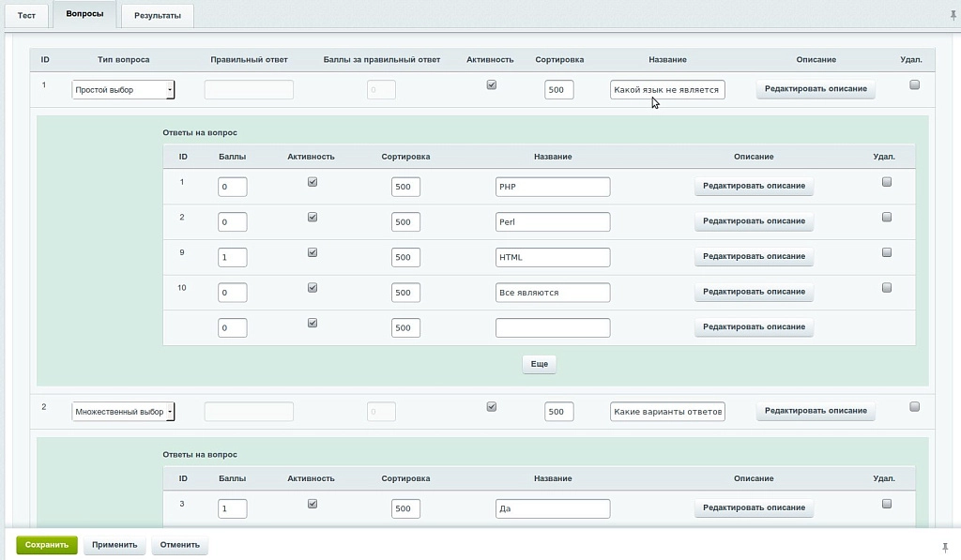The width and height of the screenshot is (961, 560).
Task: Click the points field for HTML answer
Action: [x=233, y=257]
